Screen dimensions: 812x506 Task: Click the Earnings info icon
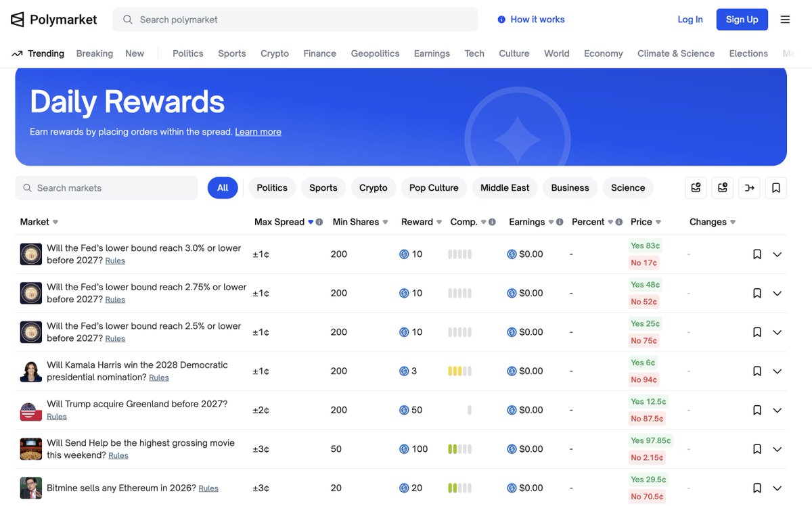(x=560, y=222)
